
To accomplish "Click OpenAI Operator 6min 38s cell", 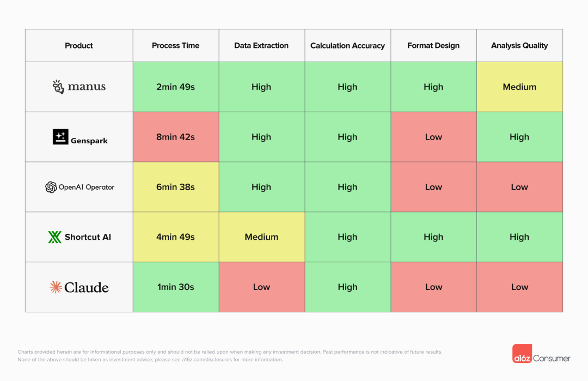I will point(175,187).
